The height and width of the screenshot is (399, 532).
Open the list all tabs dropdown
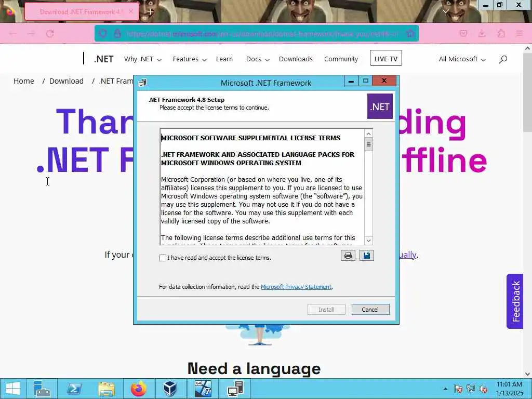[446, 11]
